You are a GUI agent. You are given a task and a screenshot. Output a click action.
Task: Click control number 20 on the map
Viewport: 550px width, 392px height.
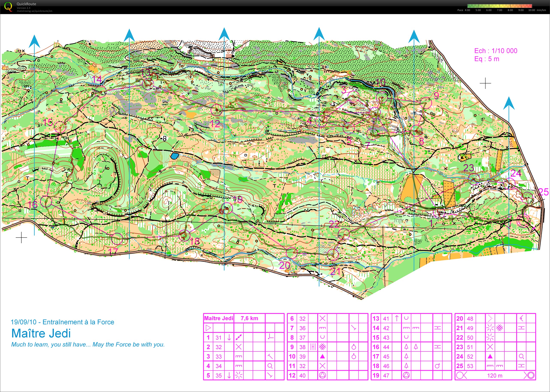click(x=285, y=266)
